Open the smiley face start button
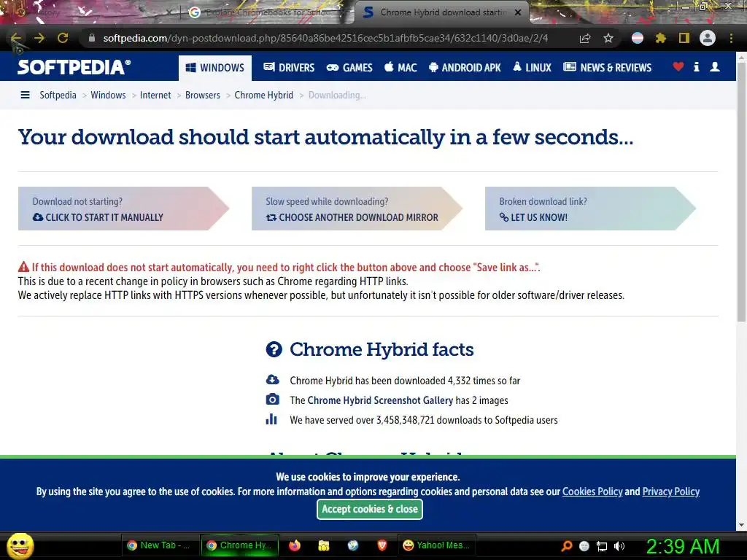 [x=20, y=545]
